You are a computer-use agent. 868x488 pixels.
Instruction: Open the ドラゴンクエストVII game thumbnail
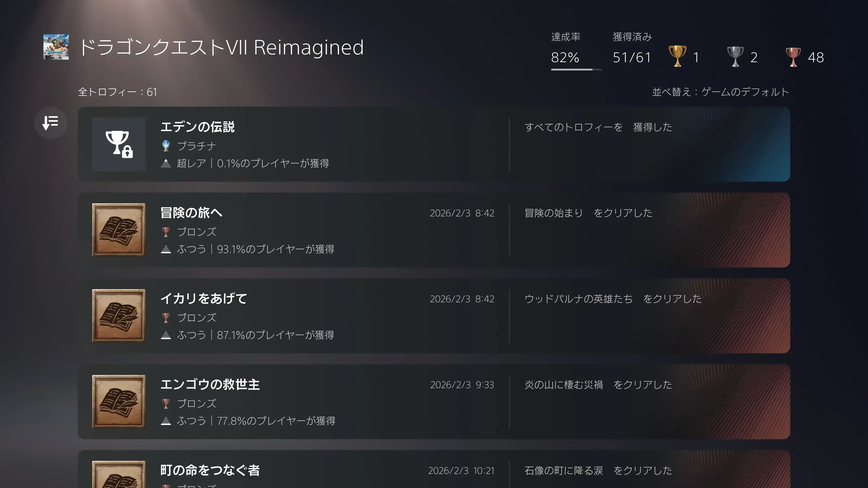click(56, 47)
